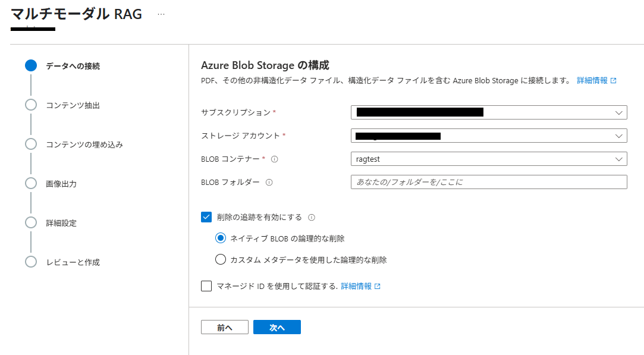Open the 詳細情報 link for managed ID
Screen dimensions: 644x355
click(356, 287)
